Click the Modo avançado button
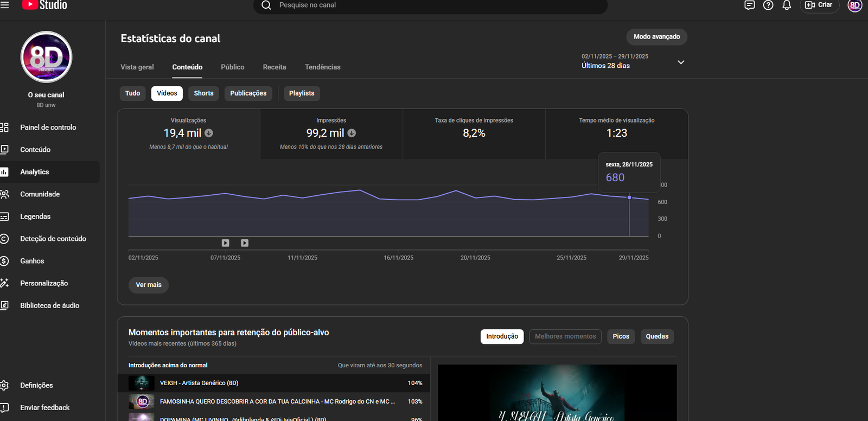Image resolution: width=868 pixels, height=421 pixels. (x=656, y=37)
